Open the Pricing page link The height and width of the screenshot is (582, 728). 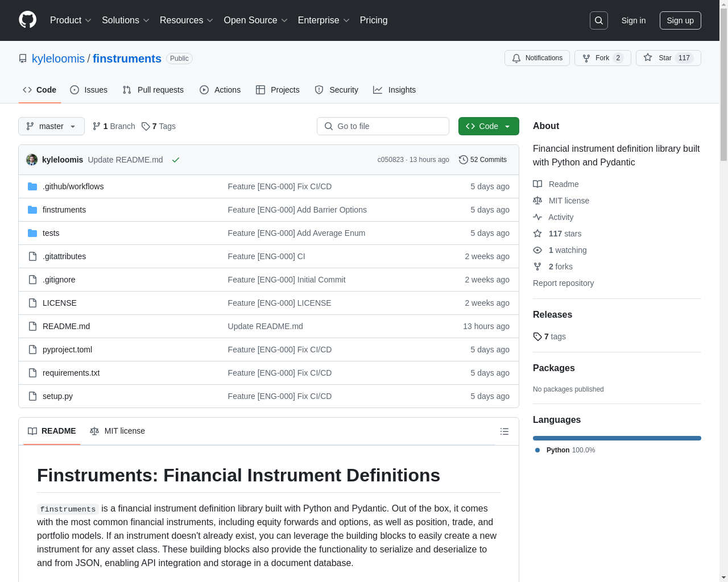click(374, 20)
